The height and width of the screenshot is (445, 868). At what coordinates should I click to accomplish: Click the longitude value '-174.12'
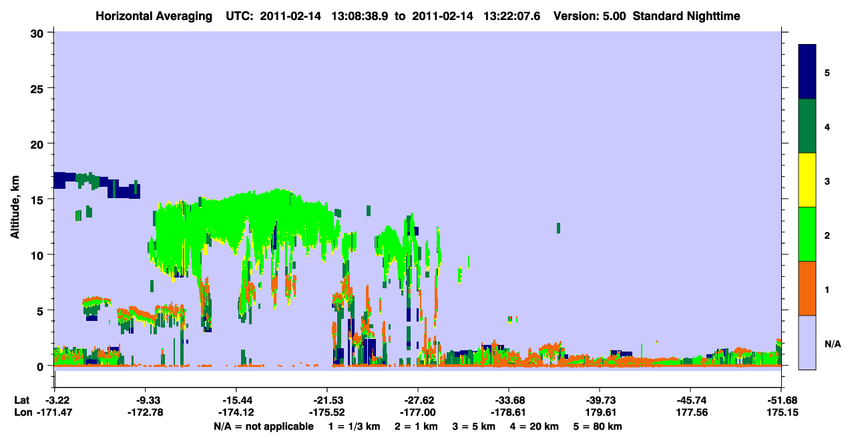click(x=236, y=413)
